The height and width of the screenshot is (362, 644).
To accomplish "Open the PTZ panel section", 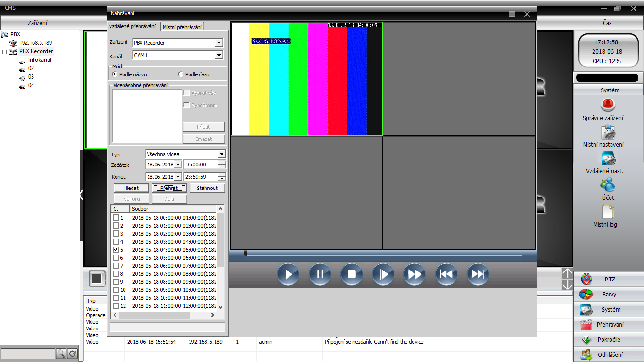I will click(x=609, y=280).
